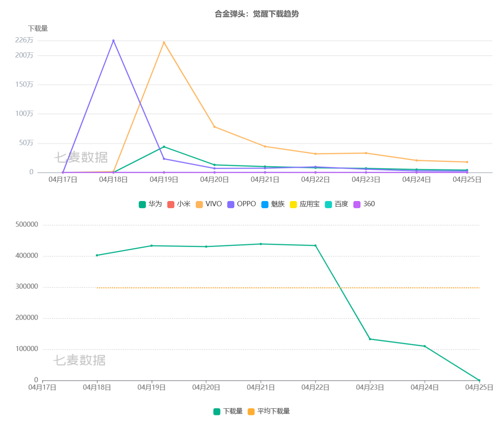This screenshot has height=424, width=504.
Task: Click the 小米 red legend swatch
Action: click(171, 204)
